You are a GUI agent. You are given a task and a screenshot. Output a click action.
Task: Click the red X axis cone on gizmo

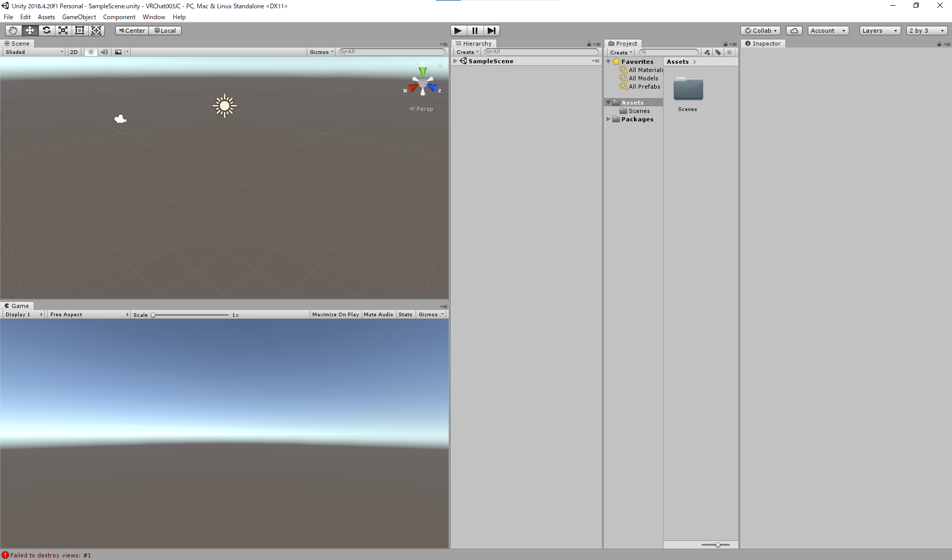click(412, 88)
